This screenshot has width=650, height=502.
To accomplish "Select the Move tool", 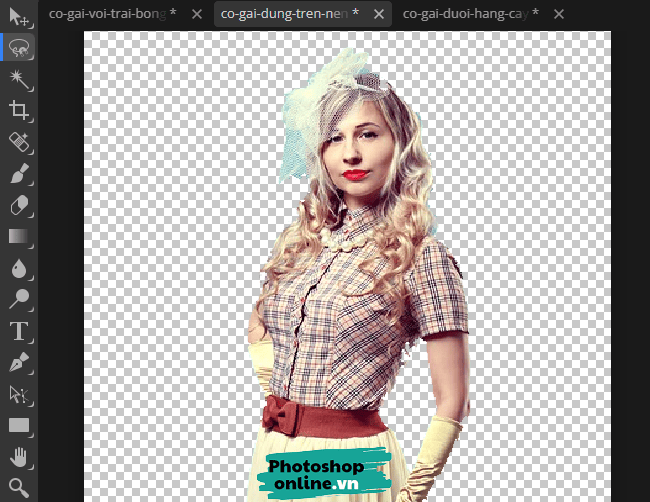I will point(19,17).
